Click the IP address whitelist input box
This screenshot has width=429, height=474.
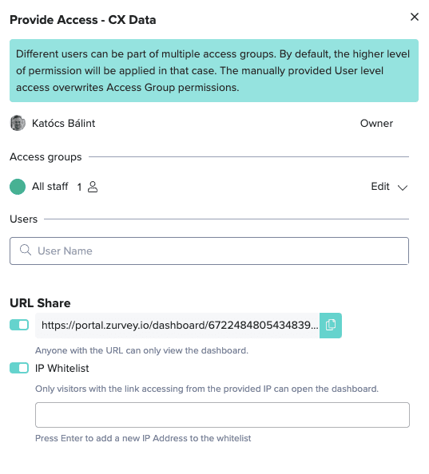tap(222, 415)
